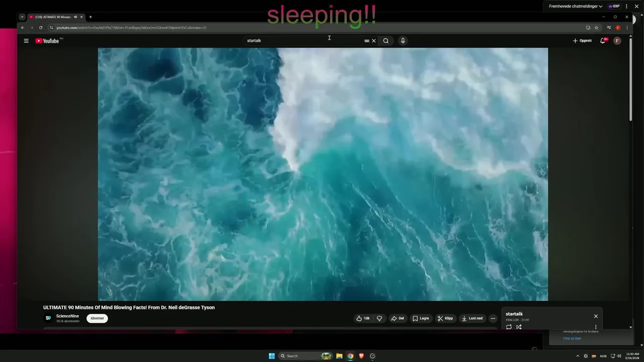Switch NOB keyboard language indicator
Screen dimensions: 644x362
pyautogui.click(x=603, y=356)
